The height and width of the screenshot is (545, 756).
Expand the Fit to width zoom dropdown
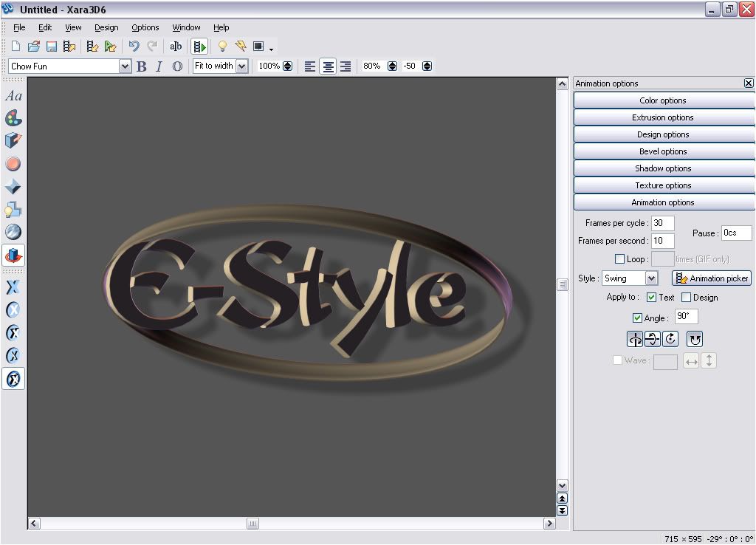(x=241, y=66)
